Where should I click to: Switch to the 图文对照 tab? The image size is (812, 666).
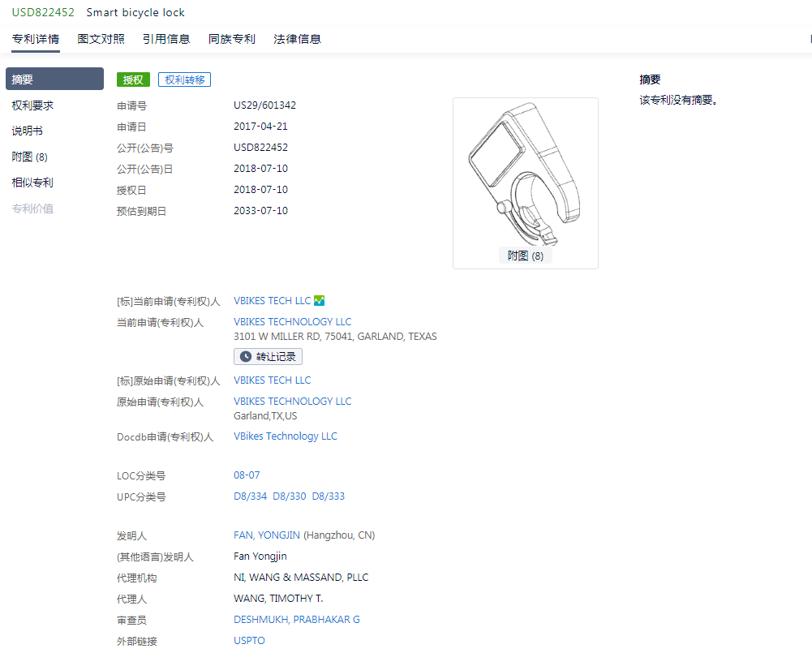101,38
